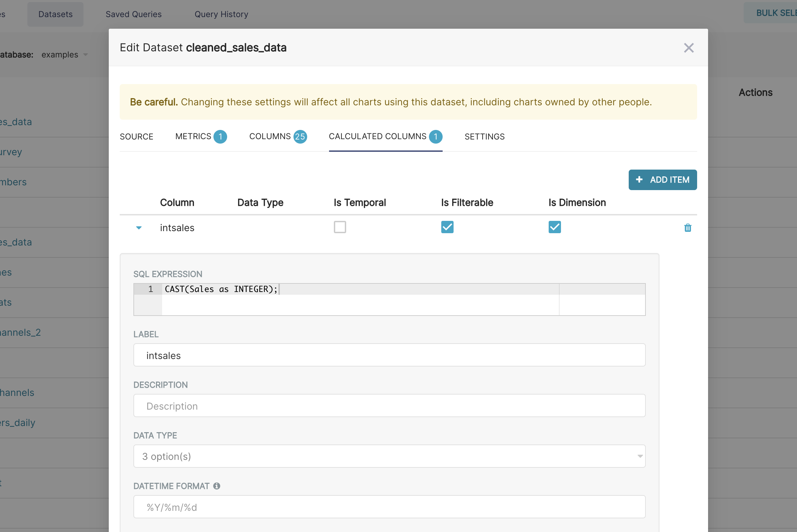Toggle the Is Dimension checkbox for intsales
797x532 pixels.
click(555, 227)
